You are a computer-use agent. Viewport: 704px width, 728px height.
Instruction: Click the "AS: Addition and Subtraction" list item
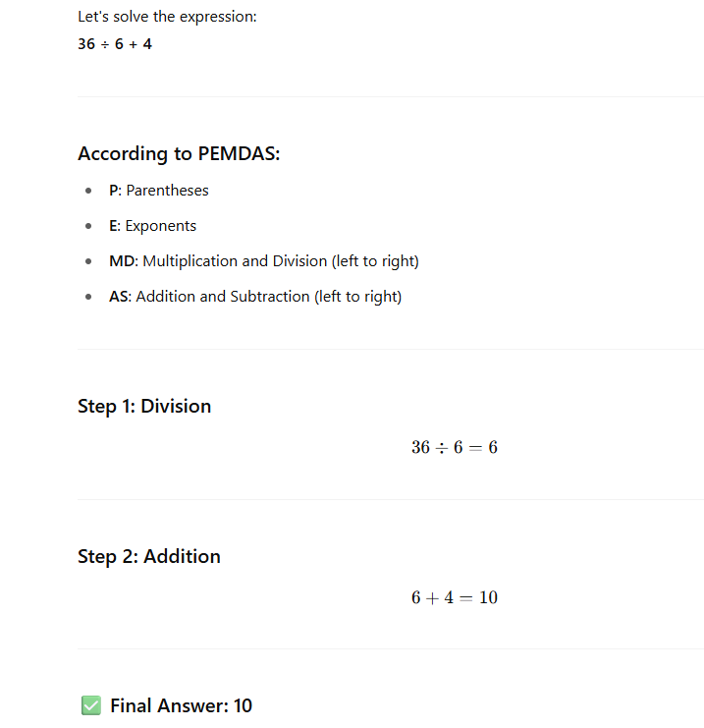click(x=254, y=297)
